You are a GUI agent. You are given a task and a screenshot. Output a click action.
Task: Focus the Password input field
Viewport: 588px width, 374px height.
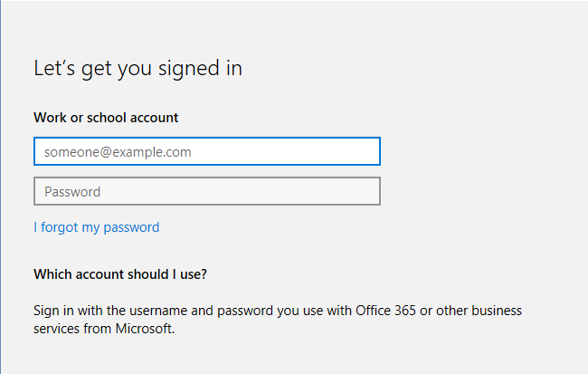point(206,192)
